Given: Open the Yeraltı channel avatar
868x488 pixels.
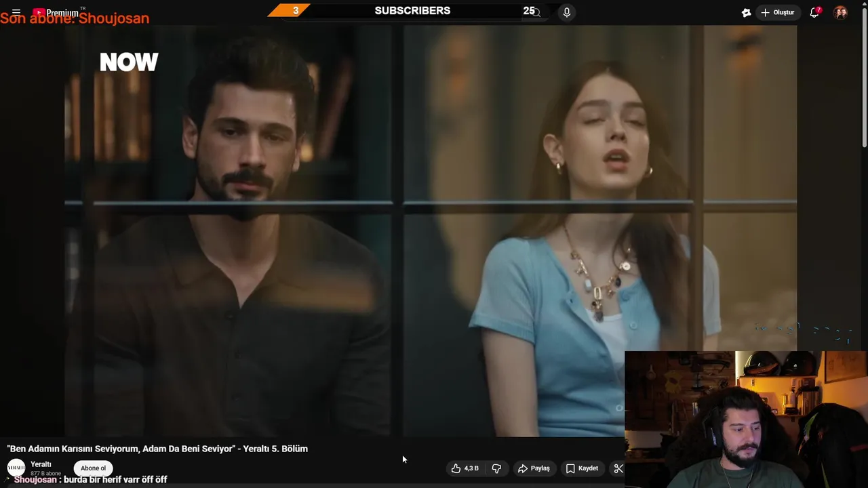Looking at the screenshot, I should [x=16, y=468].
